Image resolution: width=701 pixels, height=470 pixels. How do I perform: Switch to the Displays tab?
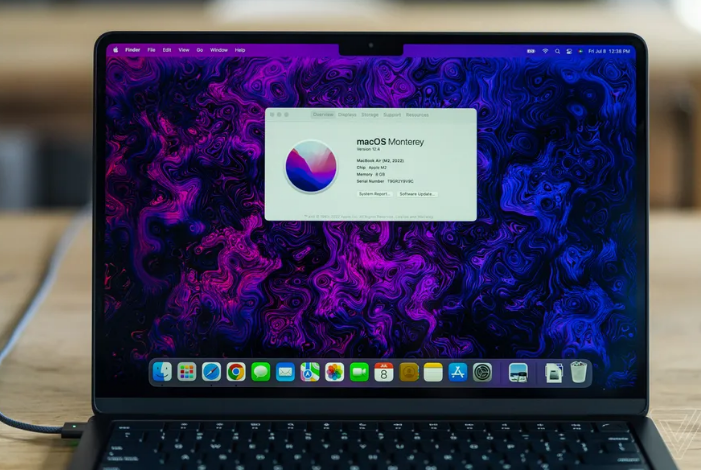click(x=347, y=115)
